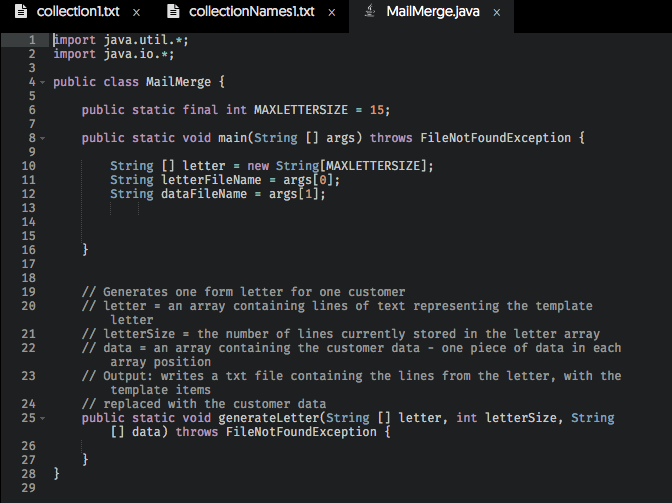Click the Java icon on MailMerge.java tab

(370, 11)
